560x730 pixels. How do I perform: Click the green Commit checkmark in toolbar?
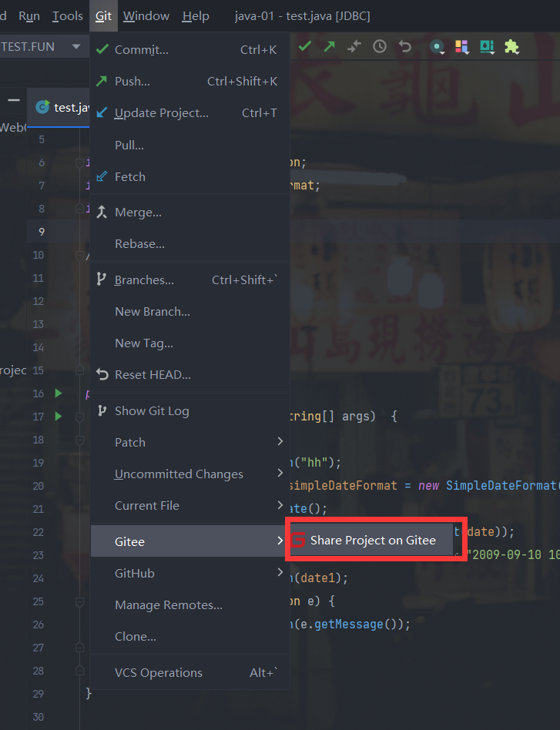[x=305, y=46]
